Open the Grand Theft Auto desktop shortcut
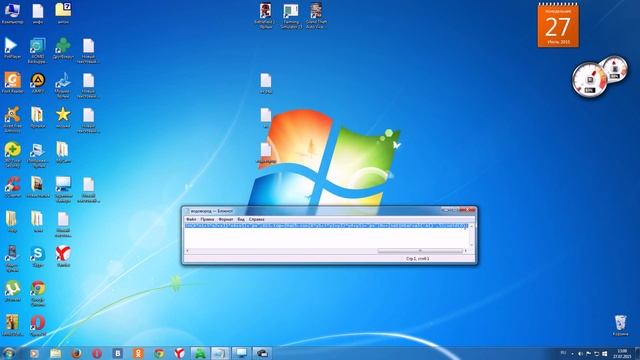This screenshot has height=360, width=640. (316, 16)
